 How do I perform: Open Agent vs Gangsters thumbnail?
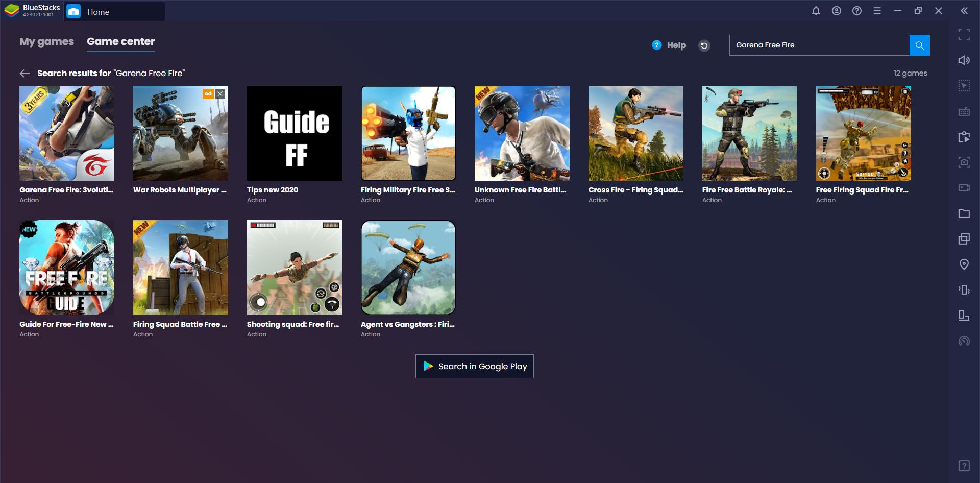tap(408, 268)
